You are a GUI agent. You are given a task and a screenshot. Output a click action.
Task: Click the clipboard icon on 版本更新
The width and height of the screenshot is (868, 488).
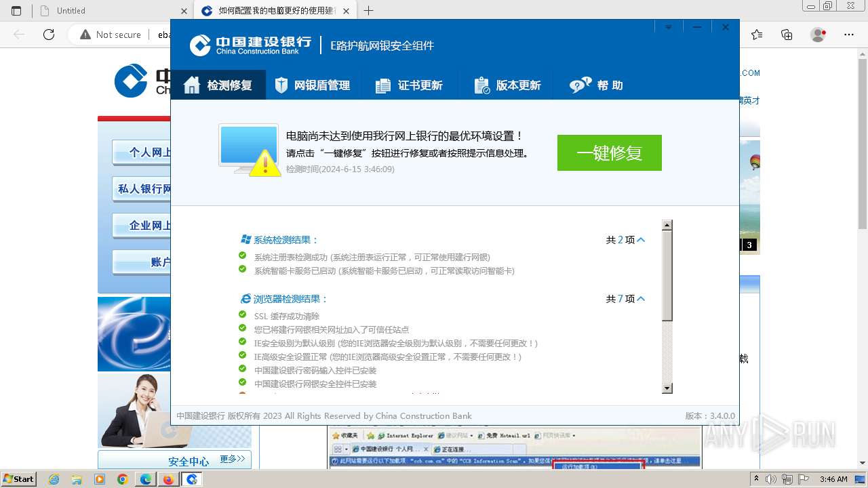(x=482, y=85)
